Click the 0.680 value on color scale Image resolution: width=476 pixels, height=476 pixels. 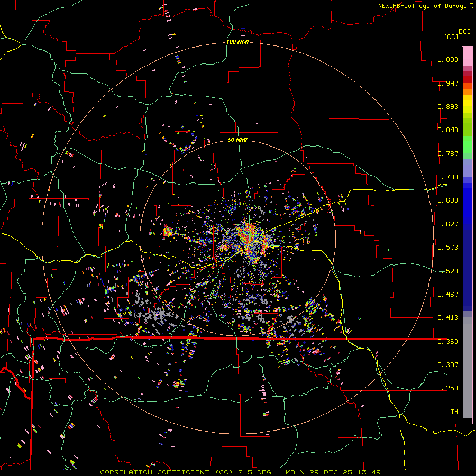(x=448, y=200)
